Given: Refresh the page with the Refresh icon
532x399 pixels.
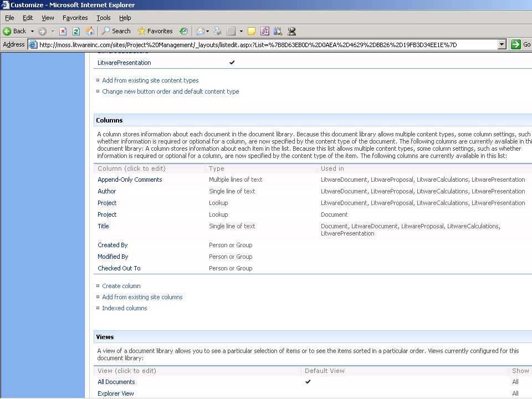Looking at the screenshot, I should coord(76,31).
